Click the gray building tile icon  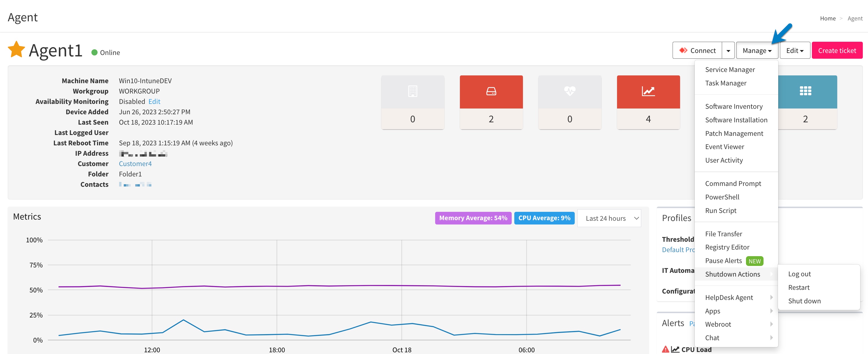tap(412, 91)
